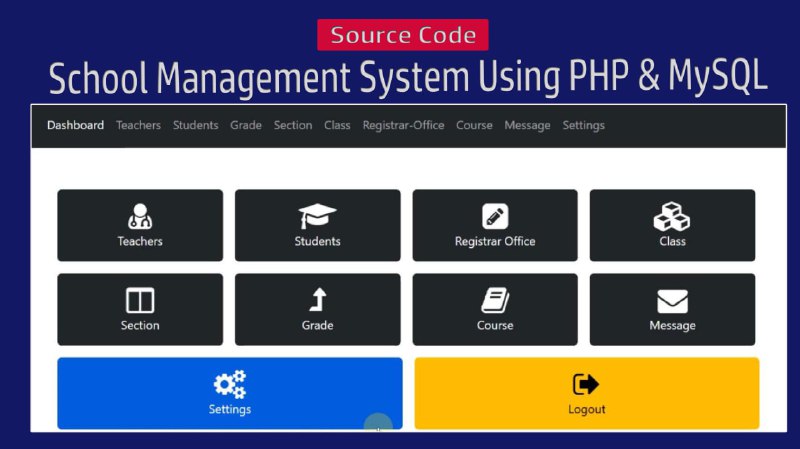The image size is (800, 449).
Task: Select the Course book icon
Action: coord(495,300)
